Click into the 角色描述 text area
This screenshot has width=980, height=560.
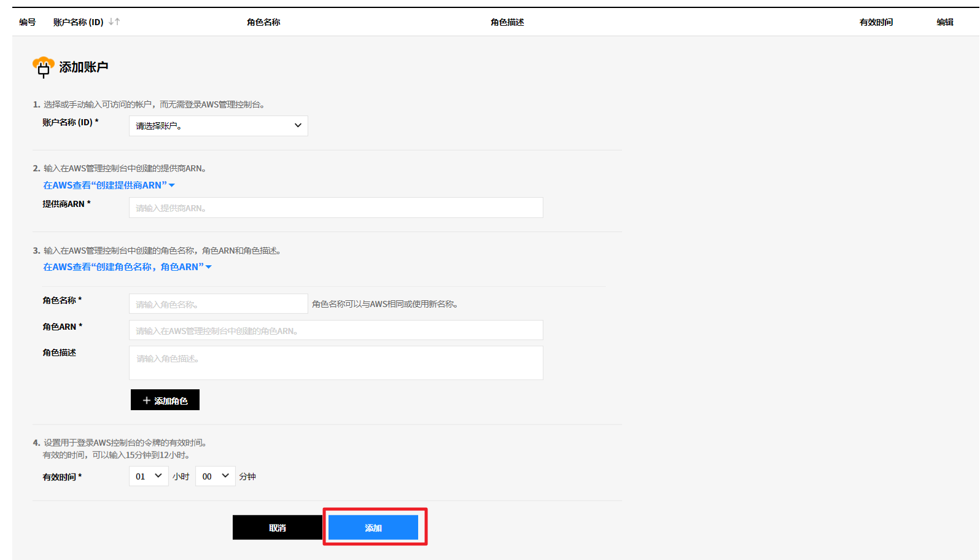[336, 363]
